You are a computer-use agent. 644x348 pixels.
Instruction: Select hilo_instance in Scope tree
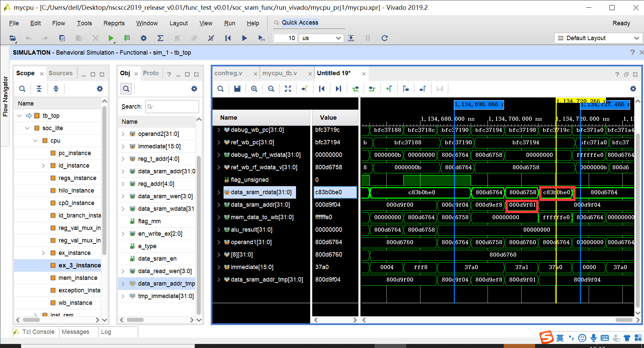coord(76,191)
